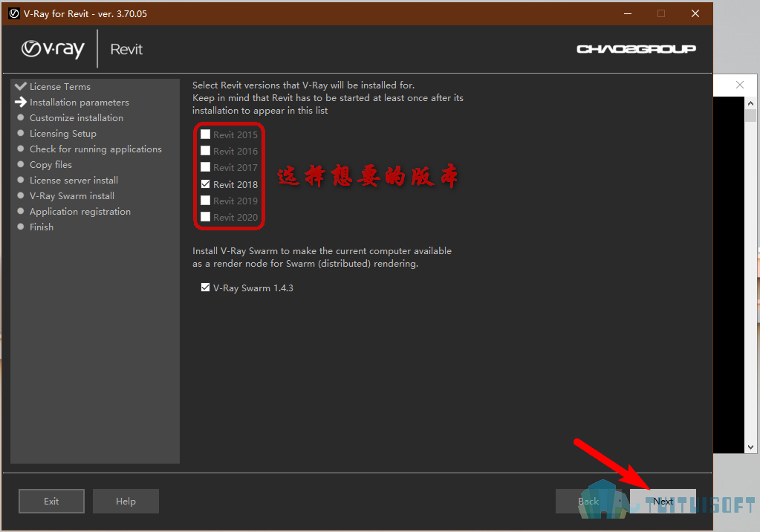Screen dimensions: 760x532
Task: Select the Copy files step
Action: click(x=51, y=165)
